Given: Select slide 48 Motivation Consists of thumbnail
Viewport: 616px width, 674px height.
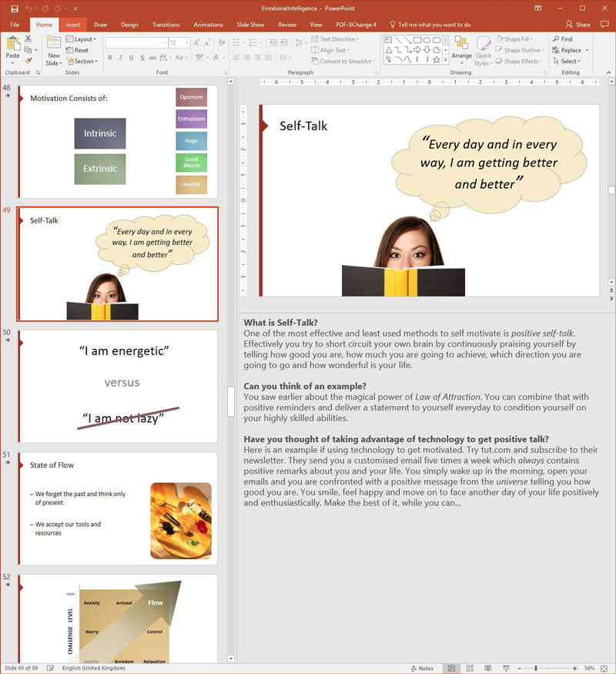Looking at the screenshot, I should click(x=118, y=142).
